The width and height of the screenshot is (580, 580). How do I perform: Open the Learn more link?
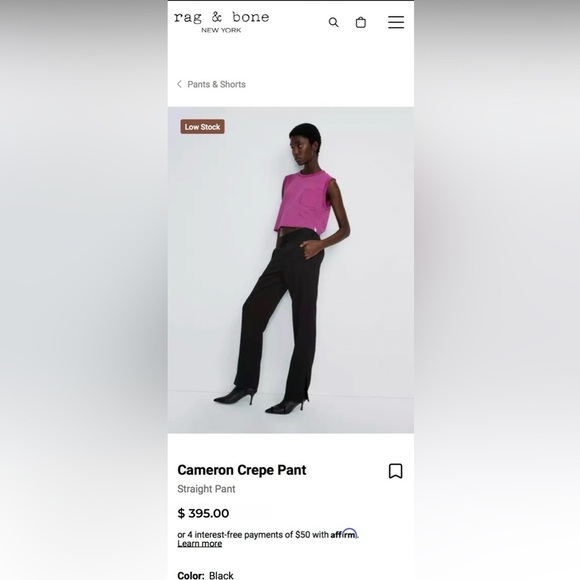click(x=200, y=543)
